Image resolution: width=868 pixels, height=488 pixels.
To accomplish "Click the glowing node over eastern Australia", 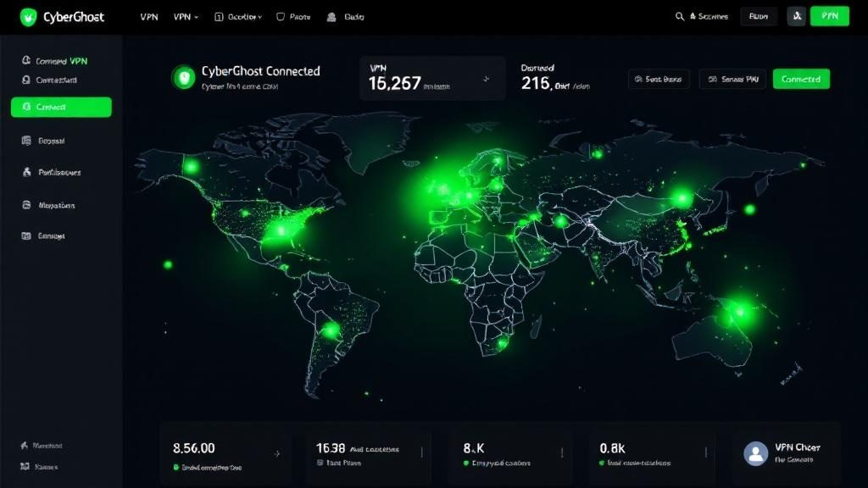I will pos(740,313).
